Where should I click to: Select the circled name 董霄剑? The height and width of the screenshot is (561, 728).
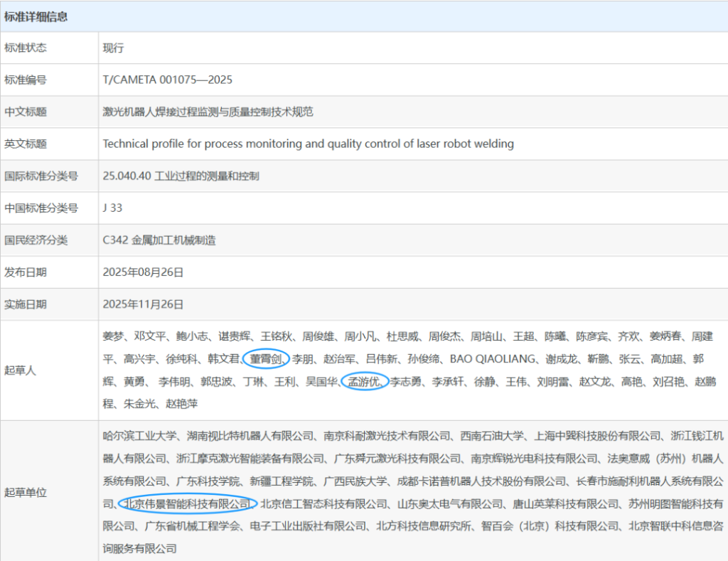264,359
